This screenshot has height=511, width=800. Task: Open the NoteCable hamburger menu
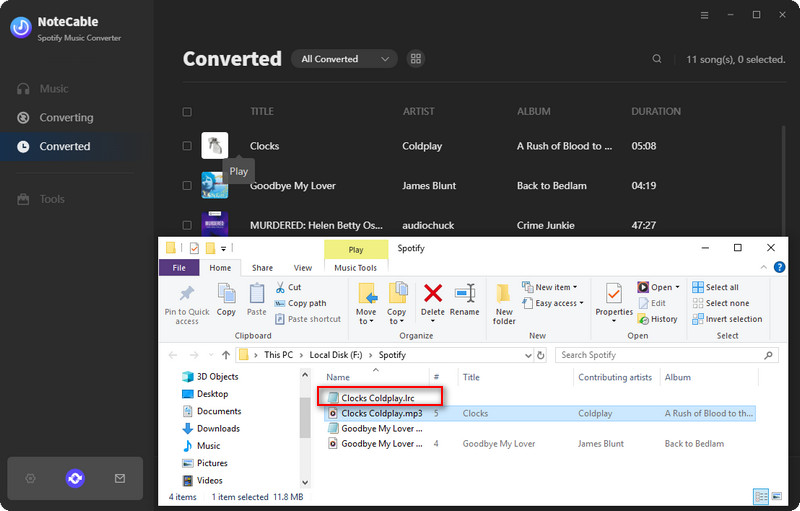tap(705, 15)
